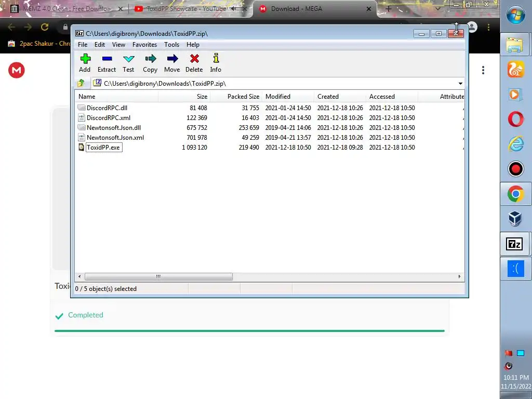Open the Windows Start orb

(516, 15)
